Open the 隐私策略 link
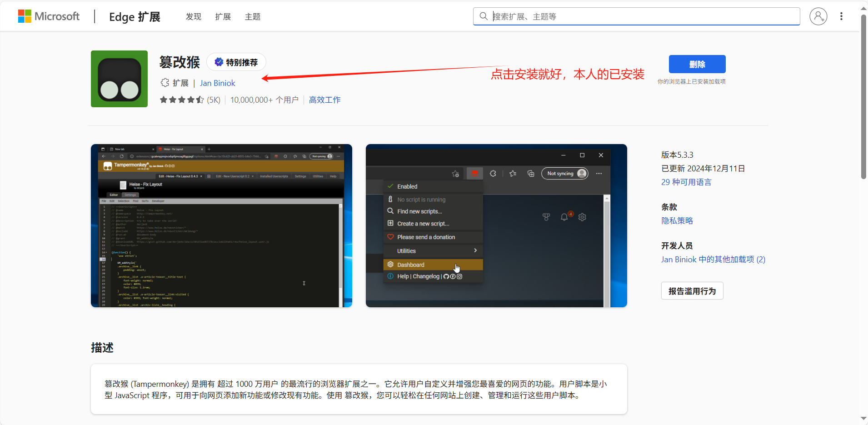 tap(677, 221)
